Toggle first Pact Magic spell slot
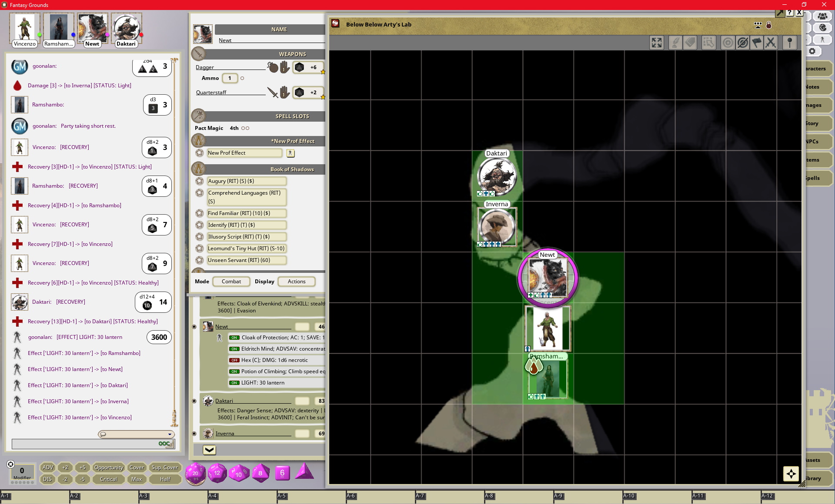The width and height of the screenshot is (835, 504). tap(243, 128)
